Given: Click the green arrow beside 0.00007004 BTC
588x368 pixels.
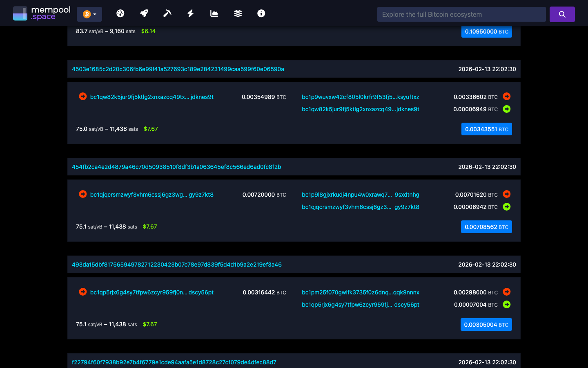Looking at the screenshot, I should pyautogui.click(x=507, y=305).
